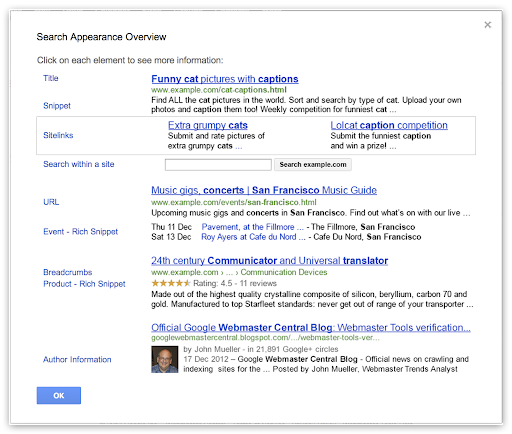Open the Search within a site link
Image resolution: width=512 pixels, height=434 pixels.
click(79, 164)
